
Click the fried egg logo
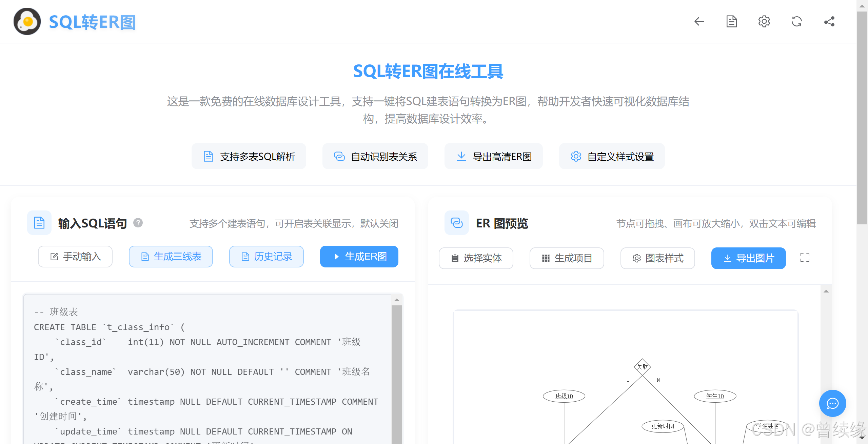pos(27,22)
